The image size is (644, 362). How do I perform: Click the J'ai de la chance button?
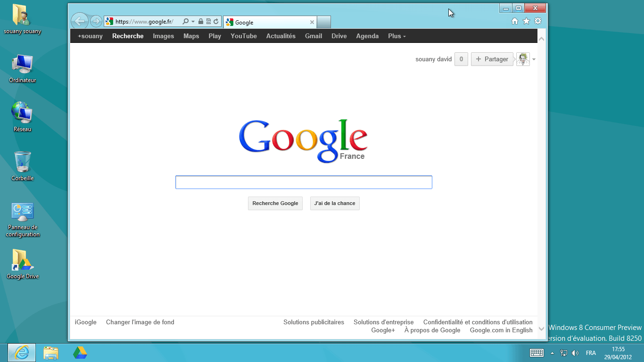335,203
